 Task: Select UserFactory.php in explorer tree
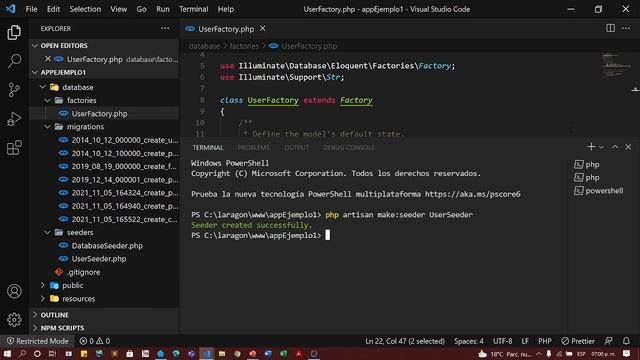click(104, 113)
